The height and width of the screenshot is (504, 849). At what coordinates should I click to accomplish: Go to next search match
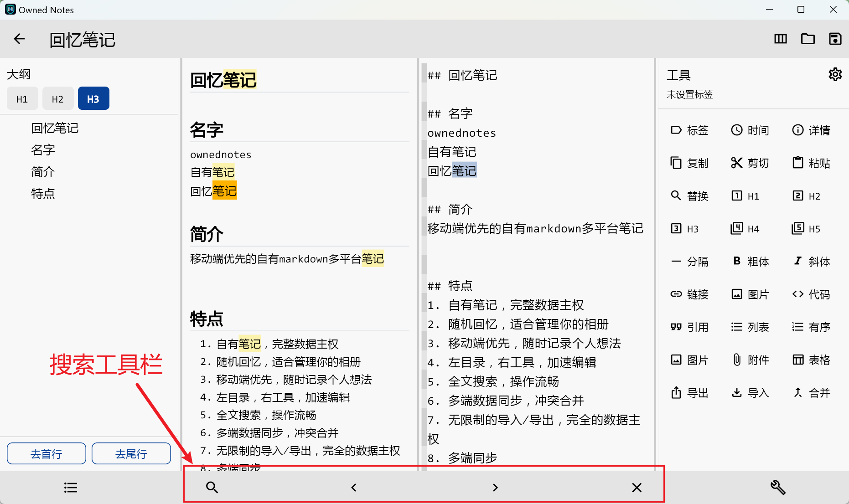click(495, 488)
